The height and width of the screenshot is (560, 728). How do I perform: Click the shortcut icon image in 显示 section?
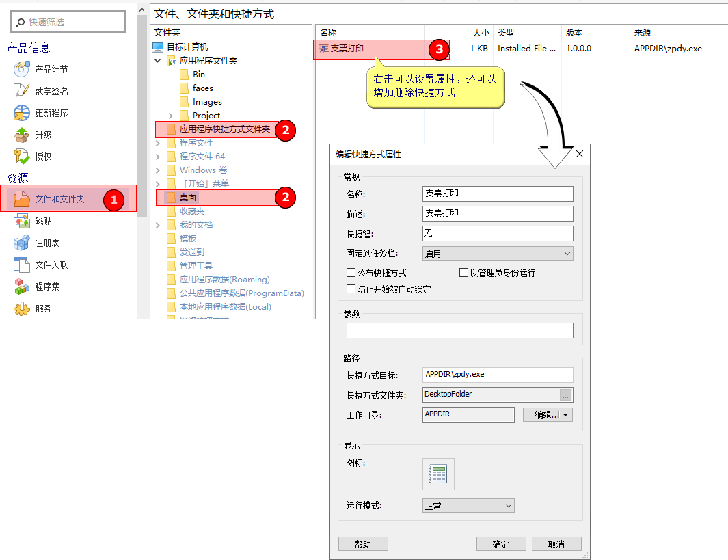[438, 474]
